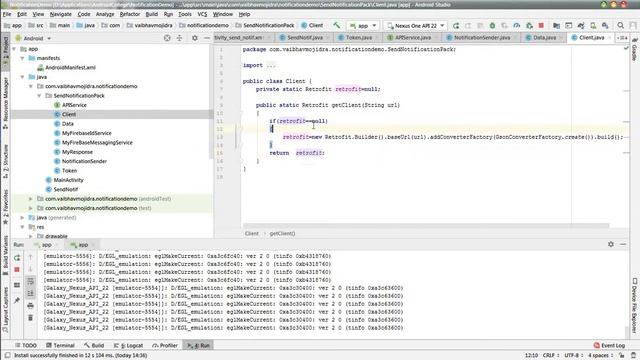Open the Logcat tool window button
This screenshot has width=640, height=360.
(129, 345)
